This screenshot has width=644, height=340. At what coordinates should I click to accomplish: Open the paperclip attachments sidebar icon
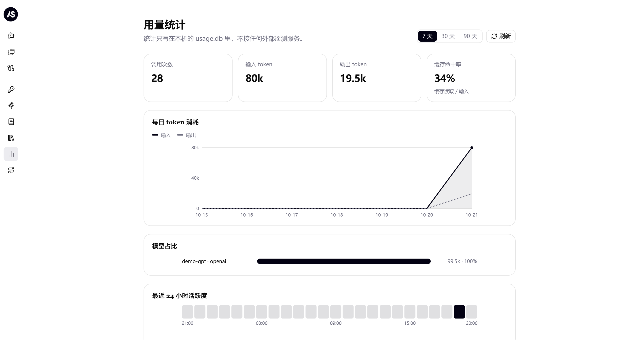click(11, 106)
